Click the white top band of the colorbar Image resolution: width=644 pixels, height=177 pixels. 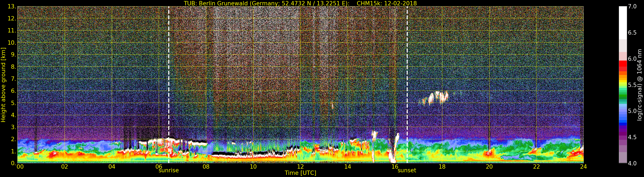623,23
